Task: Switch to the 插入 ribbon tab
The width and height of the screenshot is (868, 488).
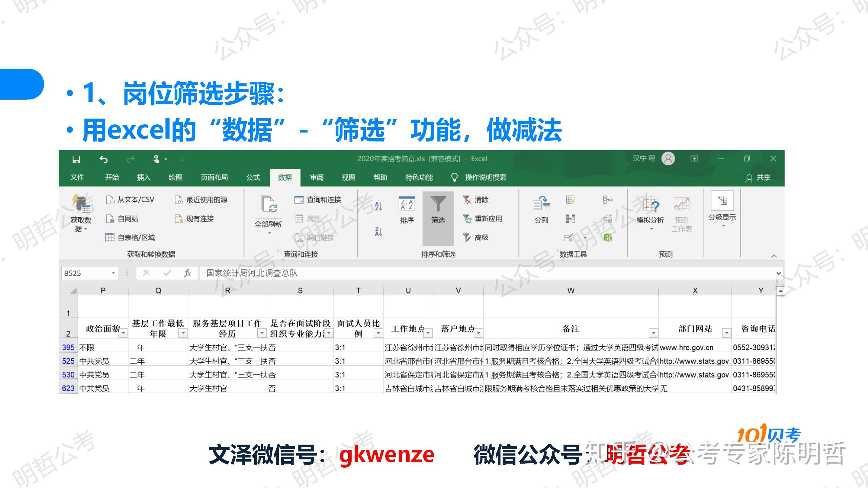Action: click(x=143, y=177)
